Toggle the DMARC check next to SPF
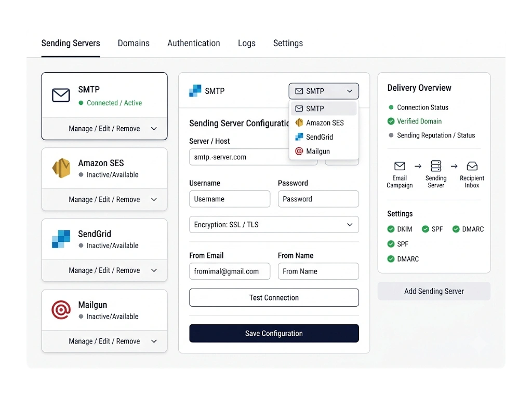532x397 pixels. tap(456, 229)
